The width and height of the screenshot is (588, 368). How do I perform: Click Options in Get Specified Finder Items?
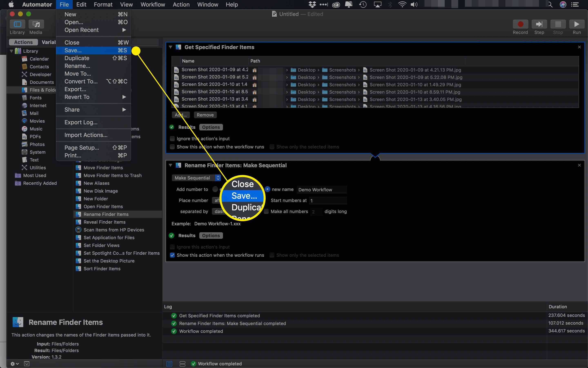point(211,127)
